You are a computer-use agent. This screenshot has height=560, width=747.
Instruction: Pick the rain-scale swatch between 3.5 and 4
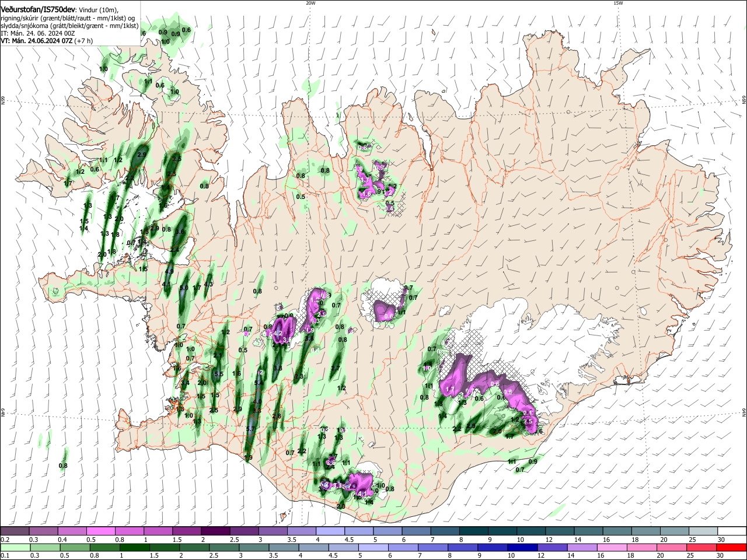coord(284,547)
